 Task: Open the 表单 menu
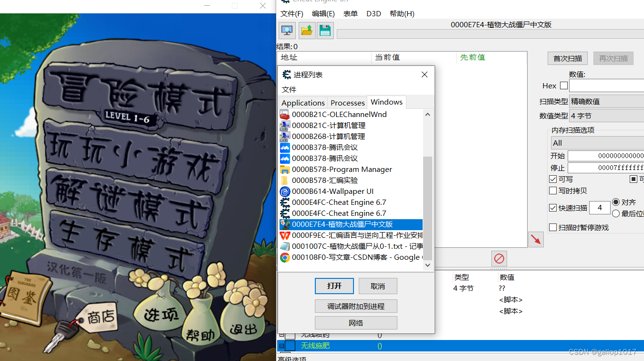coord(351,14)
